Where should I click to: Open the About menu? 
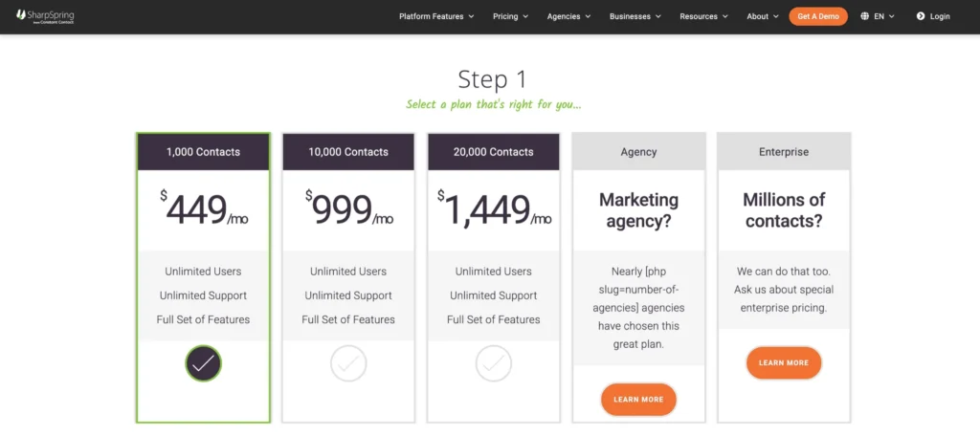click(x=763, y=16)
